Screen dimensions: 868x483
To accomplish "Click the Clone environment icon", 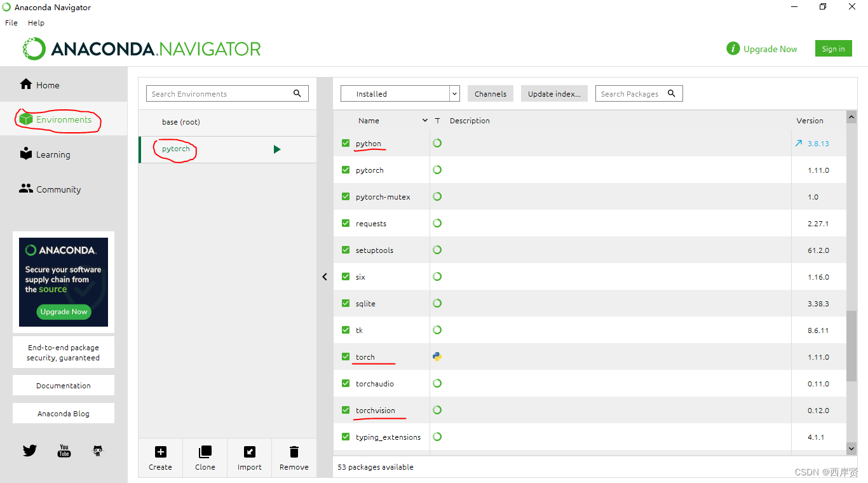I will point(205,452).
